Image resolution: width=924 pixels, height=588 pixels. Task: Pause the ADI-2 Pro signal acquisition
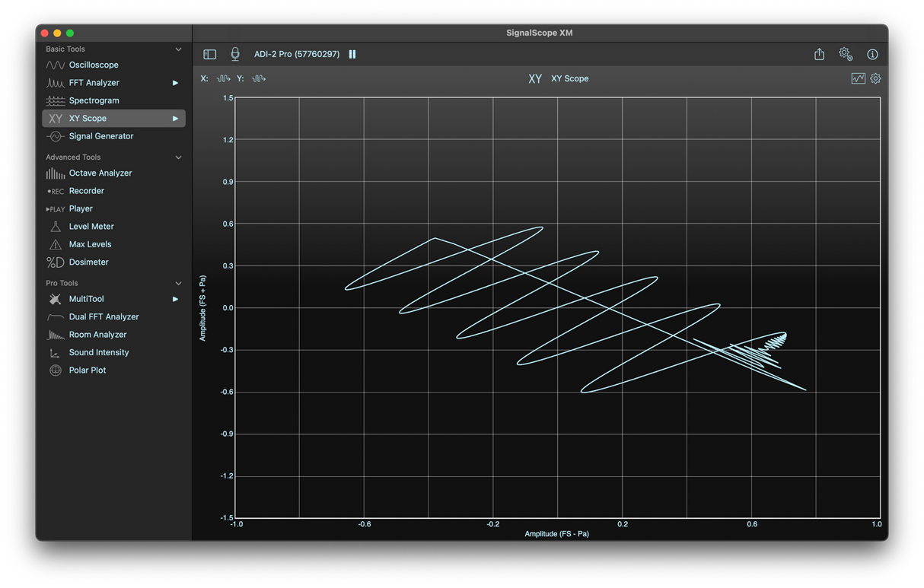tap(352, 54)
